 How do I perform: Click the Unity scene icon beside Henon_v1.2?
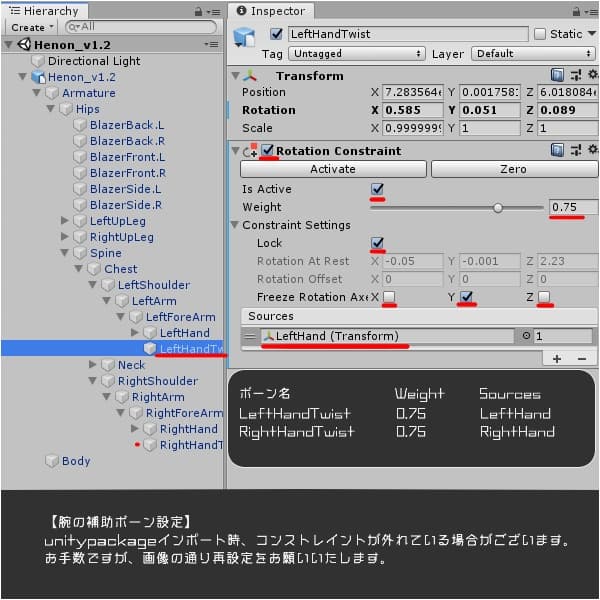pyautogui.click(x=24, y=45)
